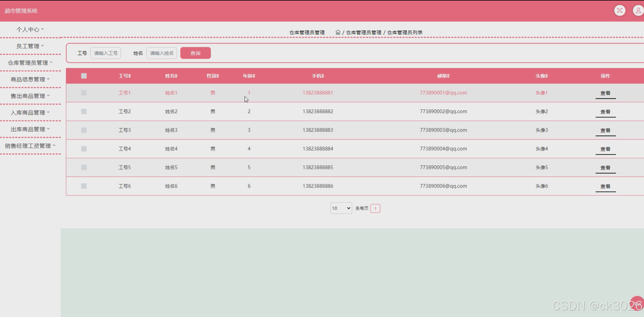This screenshot has height=317, width=644.
Task: Click 查看 link for 工号3 row
Action: click(x=605, y=130)
